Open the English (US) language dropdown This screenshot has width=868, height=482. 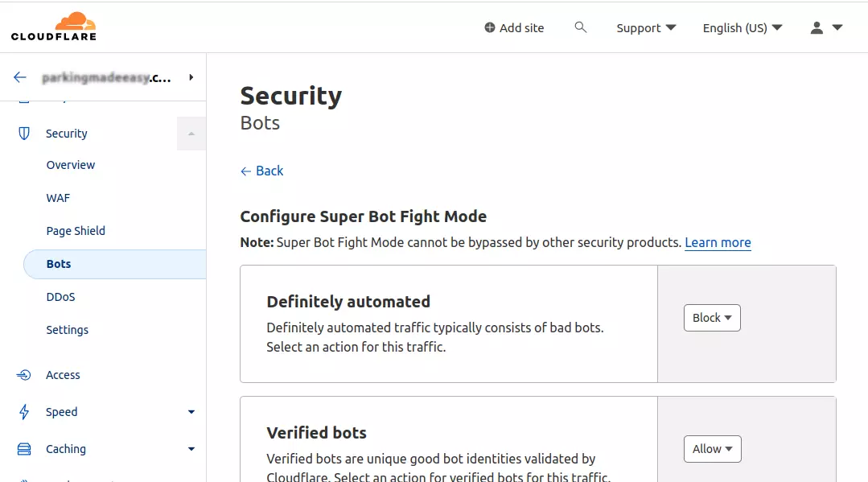(741, 27)
